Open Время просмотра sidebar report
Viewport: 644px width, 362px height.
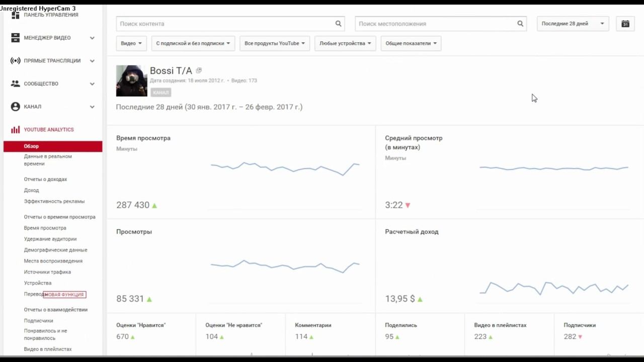click(x=45, y=228)
